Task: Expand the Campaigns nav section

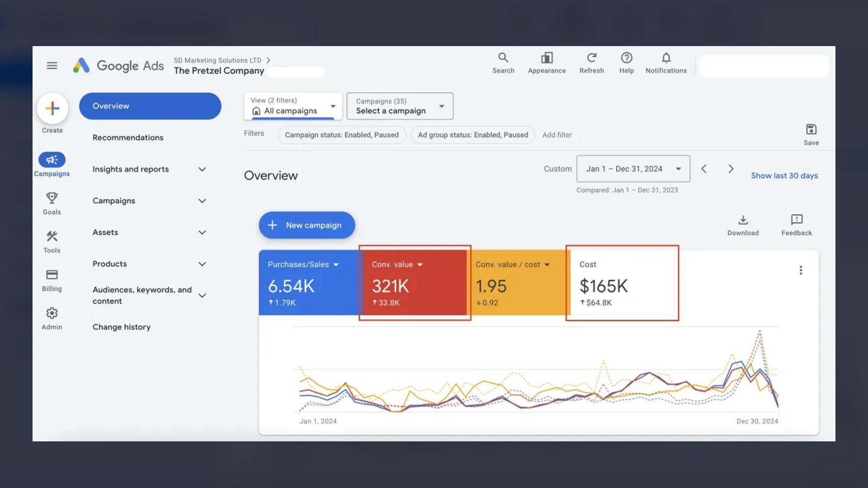Action: click(x=202, y=201)
